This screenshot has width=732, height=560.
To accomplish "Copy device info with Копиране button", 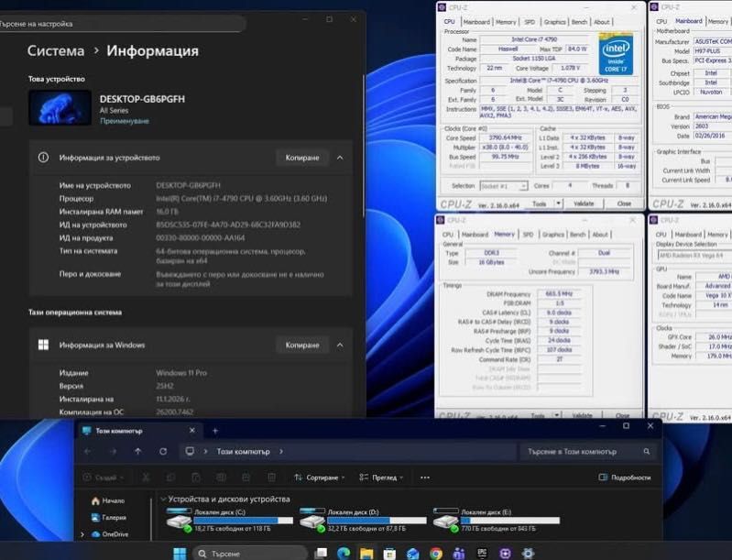I will (x=302, y=158).
